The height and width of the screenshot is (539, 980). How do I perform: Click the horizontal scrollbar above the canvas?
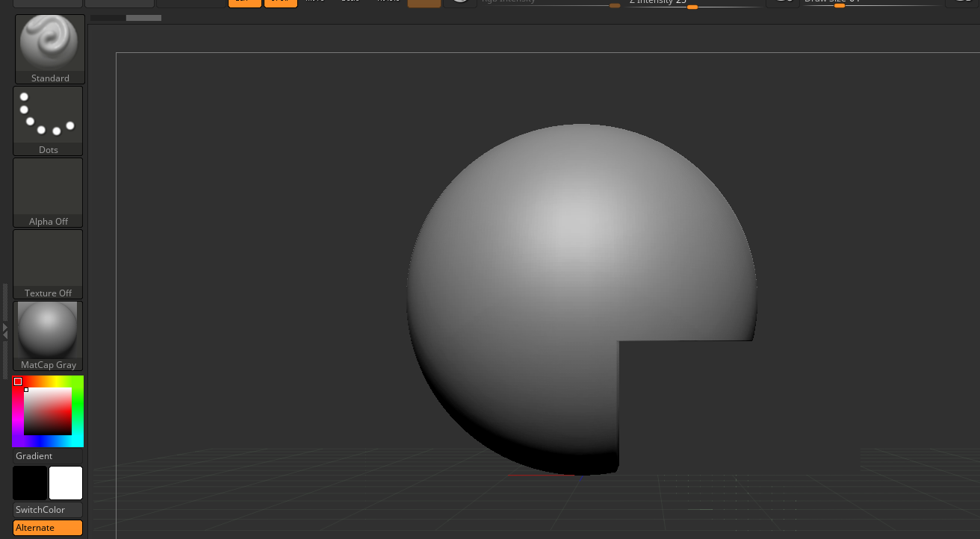tap(125, 17)
